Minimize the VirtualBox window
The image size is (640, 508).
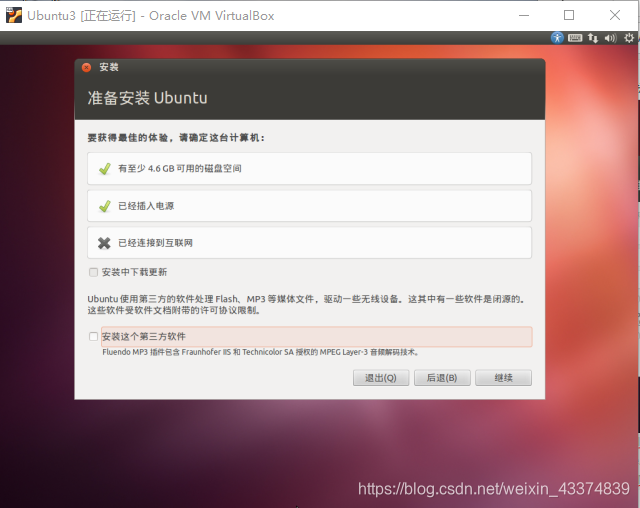pyautogui.click(x=524, y=16)
